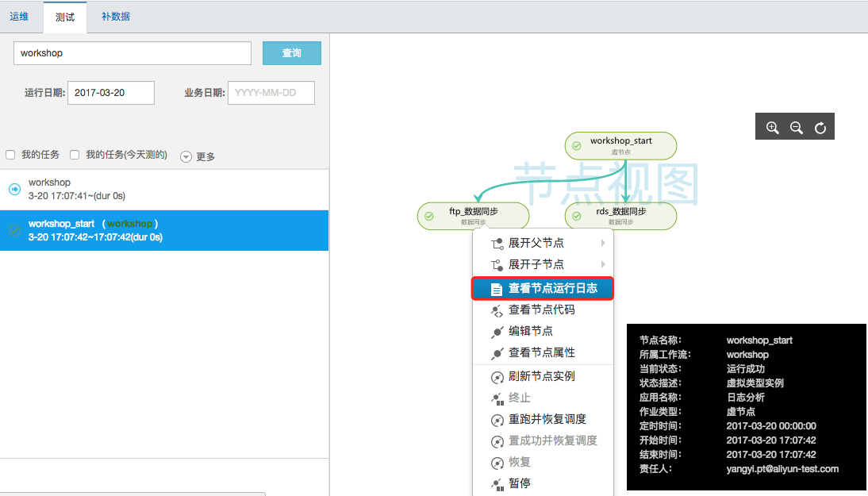
Task: Click the document icon beside 查看节点运行日志
Action: tap(497, 288)
